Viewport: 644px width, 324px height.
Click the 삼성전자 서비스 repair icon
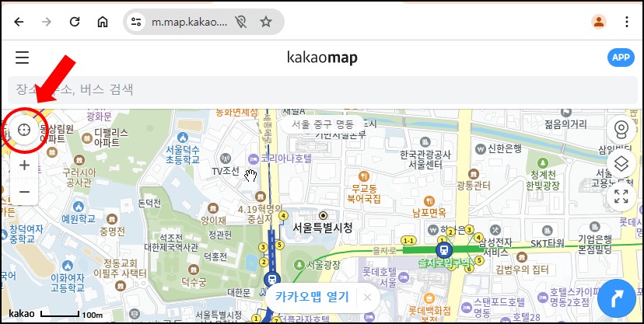495,229
